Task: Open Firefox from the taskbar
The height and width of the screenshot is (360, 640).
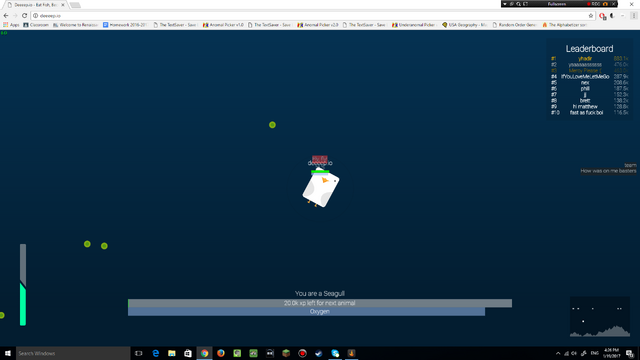Action: point(221,353)
